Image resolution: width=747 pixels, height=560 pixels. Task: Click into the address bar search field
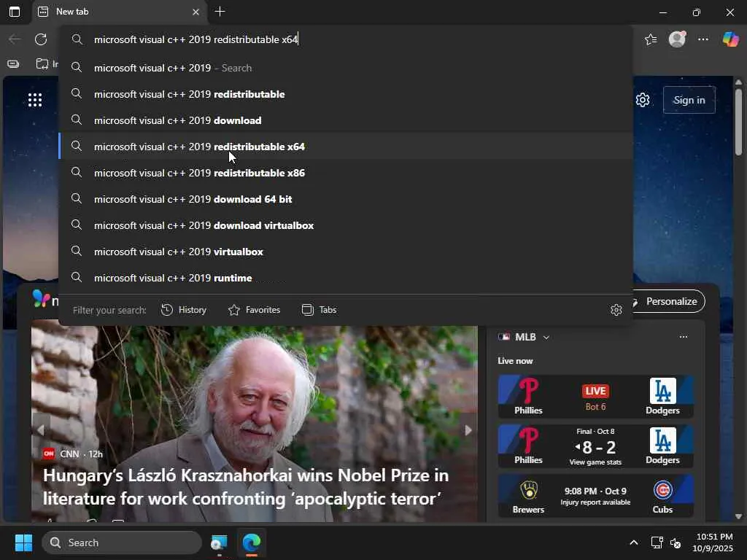345,39
